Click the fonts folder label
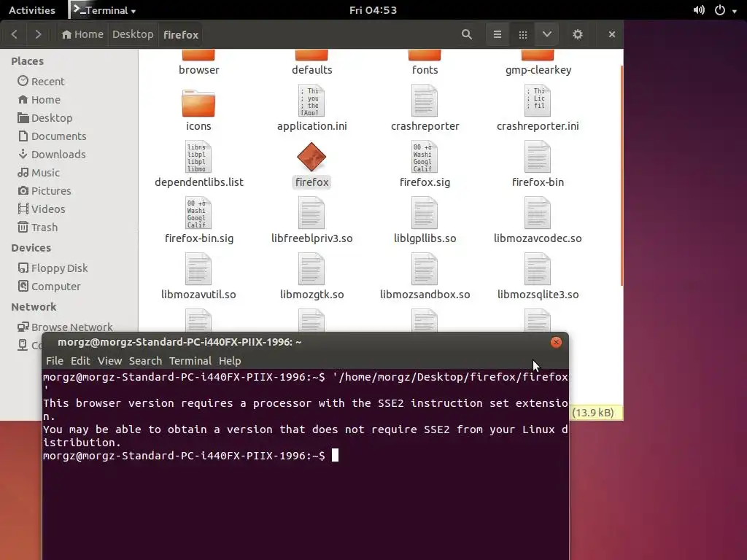 tap(425, 69)
